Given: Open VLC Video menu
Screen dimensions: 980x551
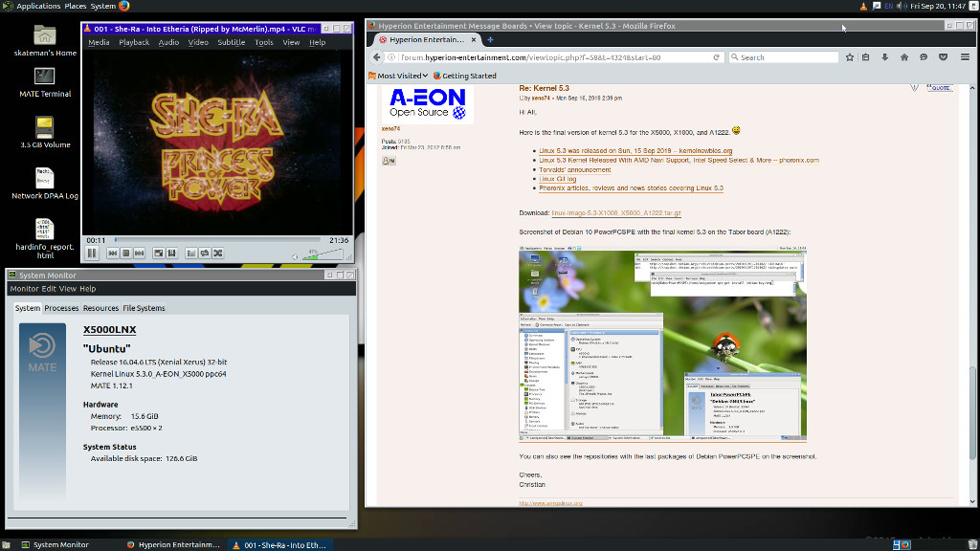Looking at the screenshot, I should 198,42.
